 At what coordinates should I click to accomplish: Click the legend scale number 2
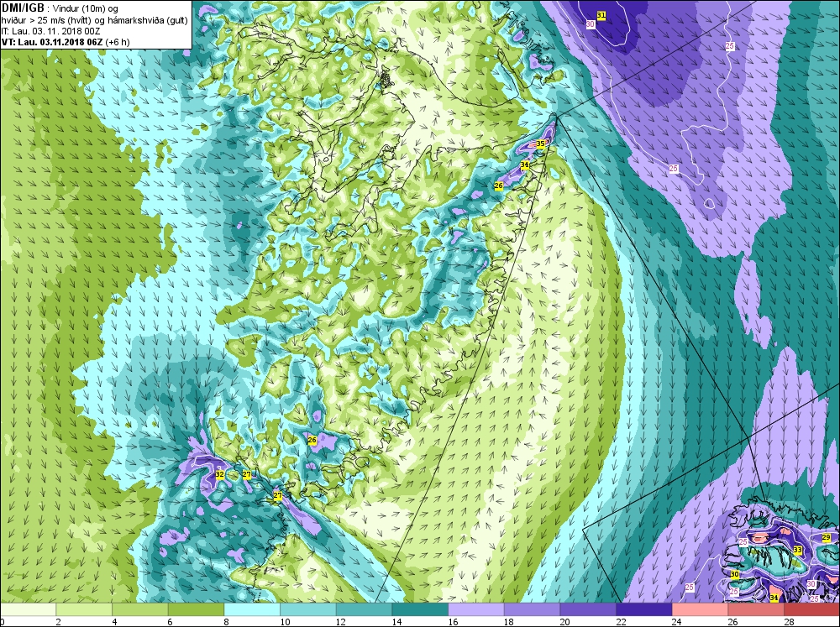coord(58,622)
